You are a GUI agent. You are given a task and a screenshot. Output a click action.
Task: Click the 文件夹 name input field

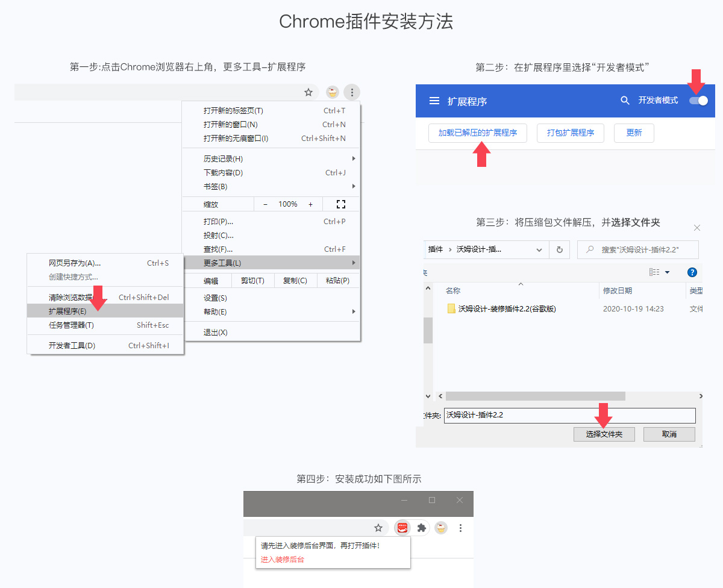(569, 415)
